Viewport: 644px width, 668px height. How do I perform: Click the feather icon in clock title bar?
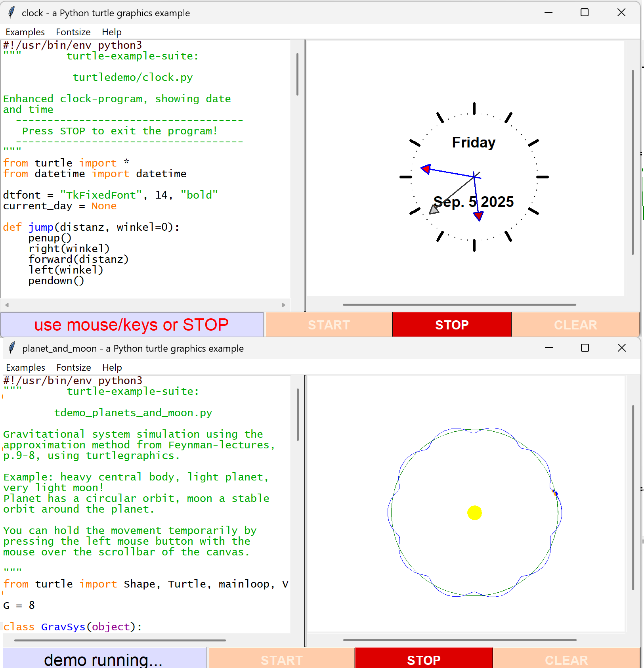[x=12, y=13]
